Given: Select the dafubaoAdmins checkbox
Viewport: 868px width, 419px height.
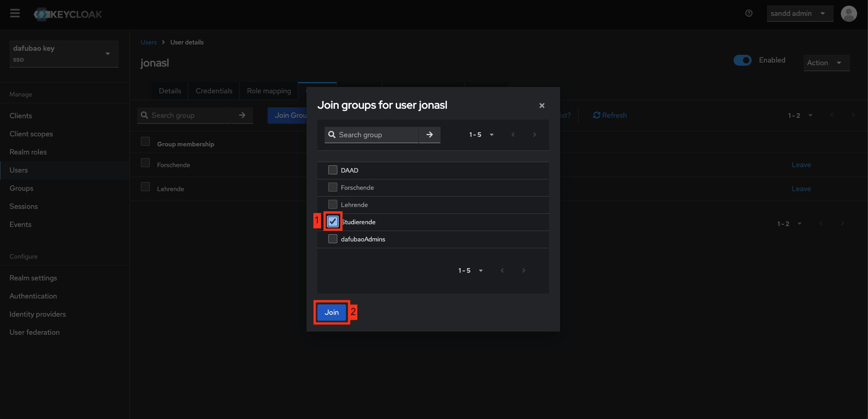Looking at the screenshot, I should point(333,239).
